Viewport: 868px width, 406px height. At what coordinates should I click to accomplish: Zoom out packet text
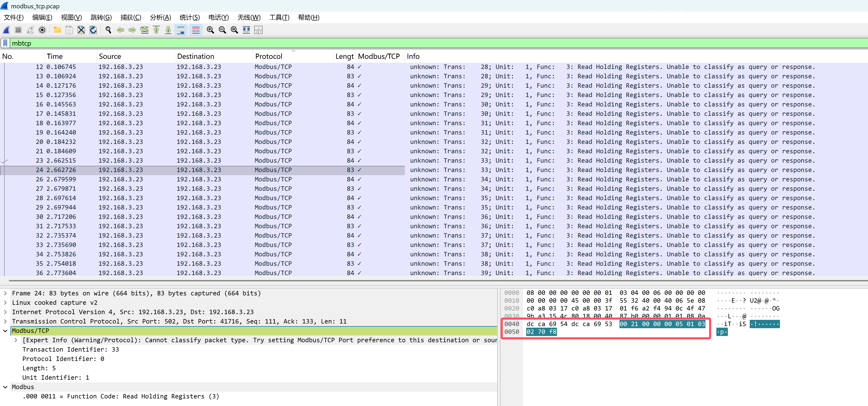pyautogui.click(x=222, y=30)
